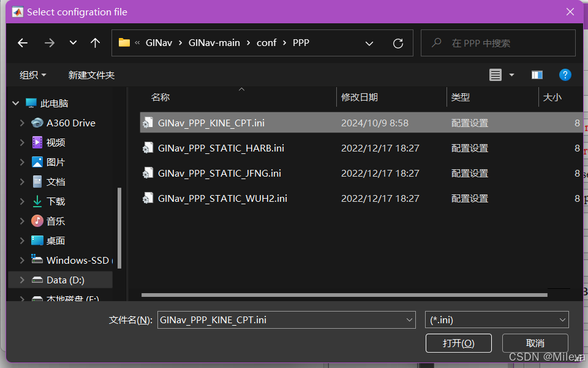Toggle the preview pane

(x=537, y=75)
